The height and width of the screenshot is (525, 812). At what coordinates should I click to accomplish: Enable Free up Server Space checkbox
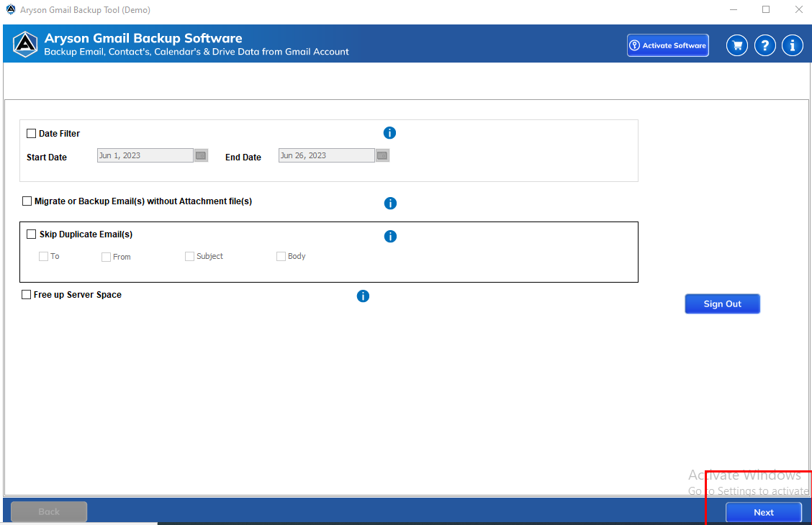pyautogui.click(x=26, y=295)
